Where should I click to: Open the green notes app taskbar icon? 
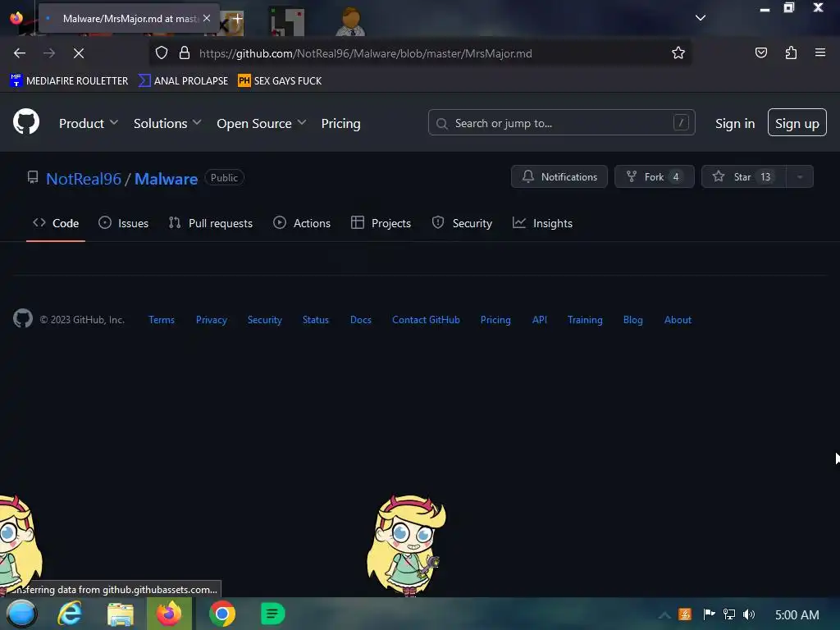[x=272, y=614]
